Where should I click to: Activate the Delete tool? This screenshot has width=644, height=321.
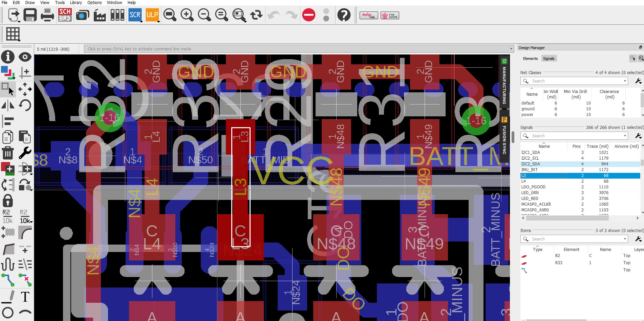click(x=7, y=153)
